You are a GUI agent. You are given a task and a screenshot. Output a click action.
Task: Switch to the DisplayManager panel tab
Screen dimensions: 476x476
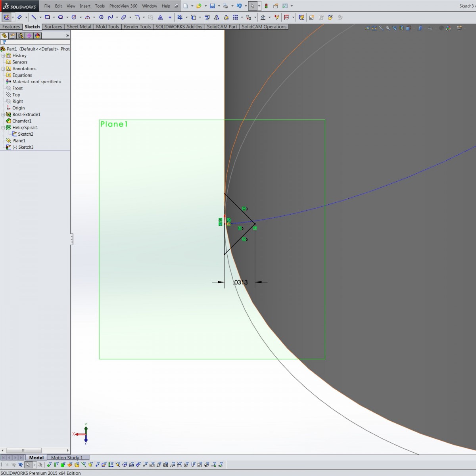point(37,35)
